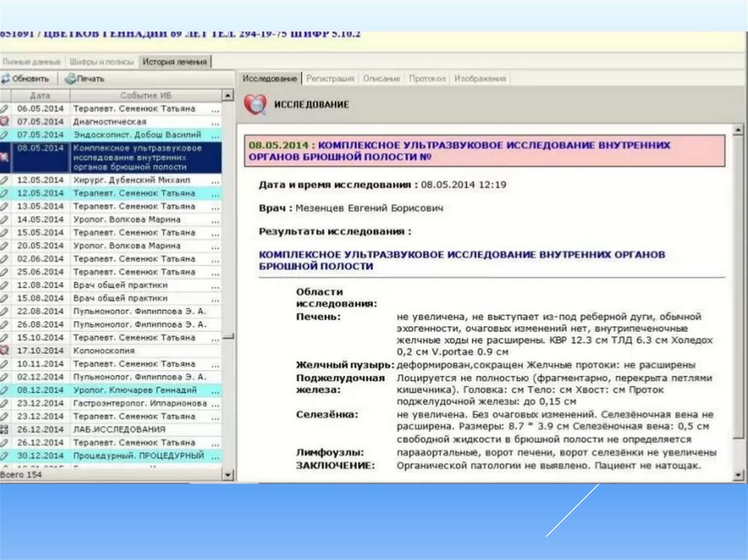Select 25.06.2014 Терапевт Семенюк Татьяна row
This screenshot has width=748, height=560.
point(111,272)
